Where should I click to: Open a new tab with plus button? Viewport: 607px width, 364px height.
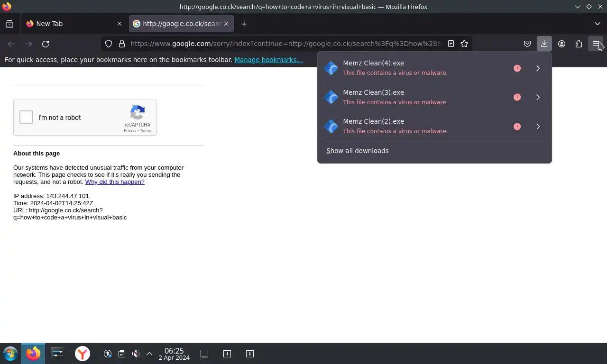coord(244,24)
